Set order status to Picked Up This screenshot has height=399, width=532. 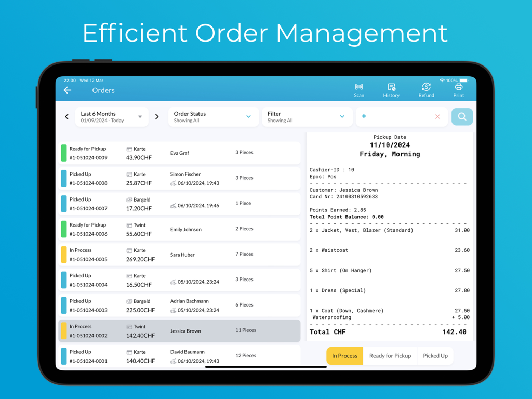click(435, 356)
